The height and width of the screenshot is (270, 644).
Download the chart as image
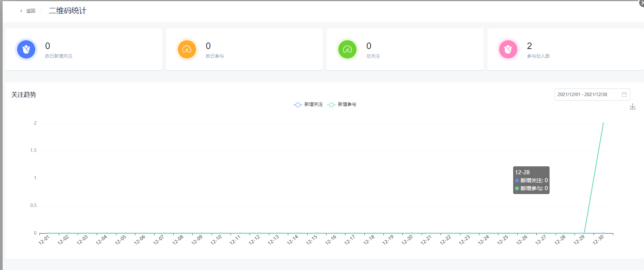point(632,107)
